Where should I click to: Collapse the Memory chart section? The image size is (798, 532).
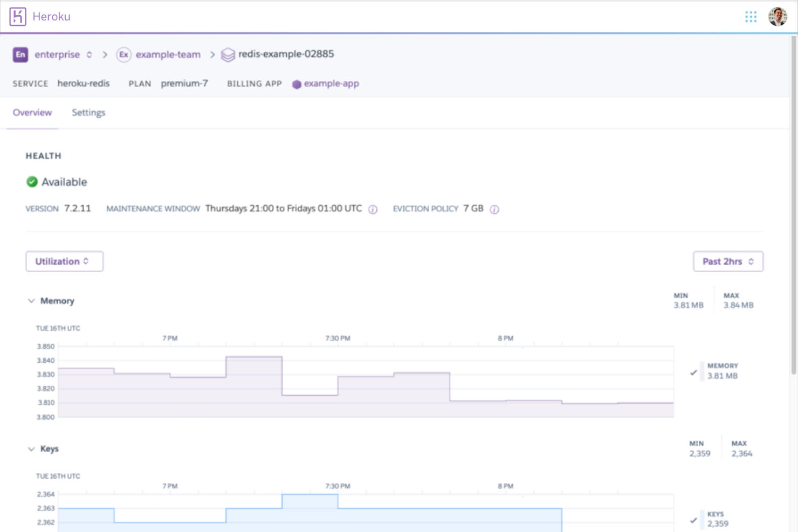tap(31, 301)
